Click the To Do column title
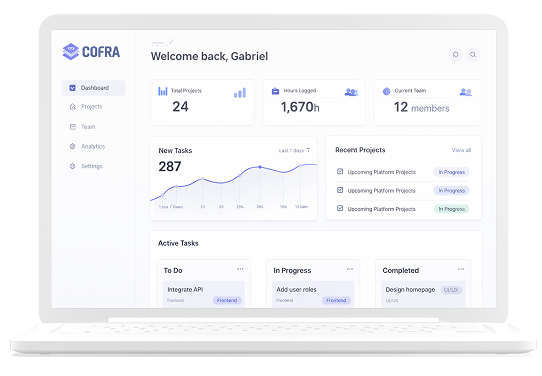Screen dimensions: 542x376 (173, 271)
